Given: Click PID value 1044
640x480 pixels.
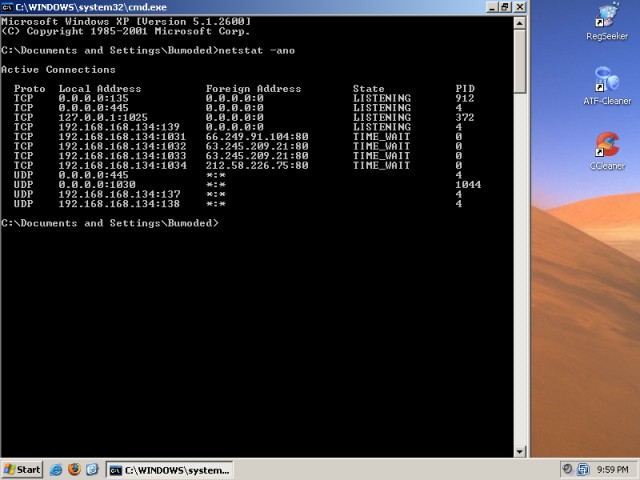Looking at the screenshot, I should (x=468, y=184).
